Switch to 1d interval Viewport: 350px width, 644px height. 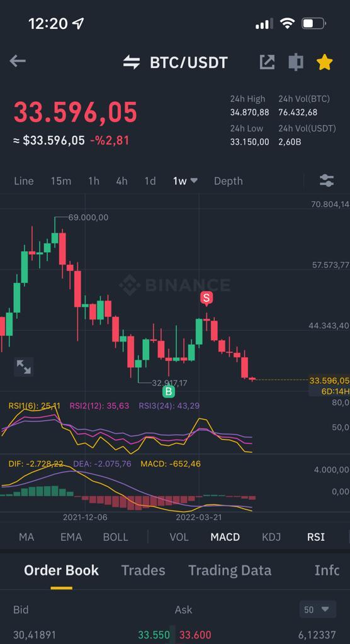point(150,181)
